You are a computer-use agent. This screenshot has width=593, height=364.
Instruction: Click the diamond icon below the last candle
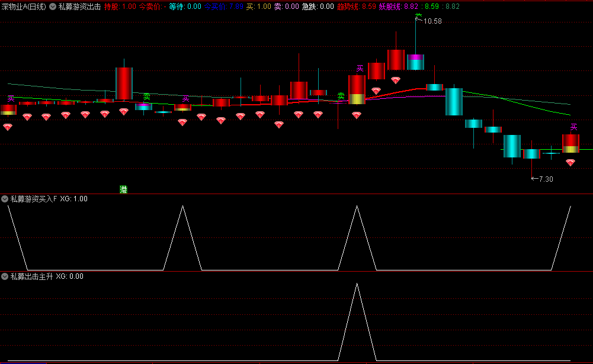click(570, 163)
